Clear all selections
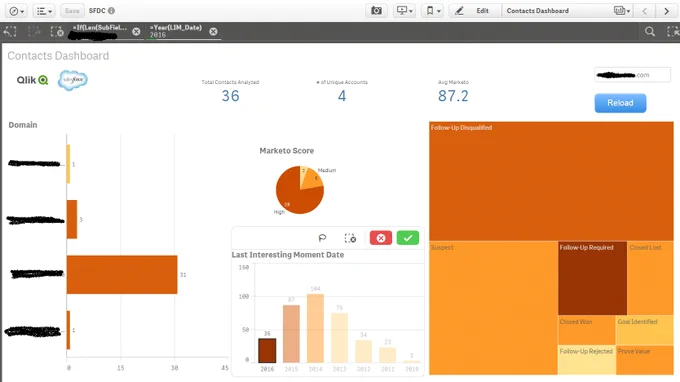Image resolution: width=680 pixels, height=382 pixels. tap(57, 32)
